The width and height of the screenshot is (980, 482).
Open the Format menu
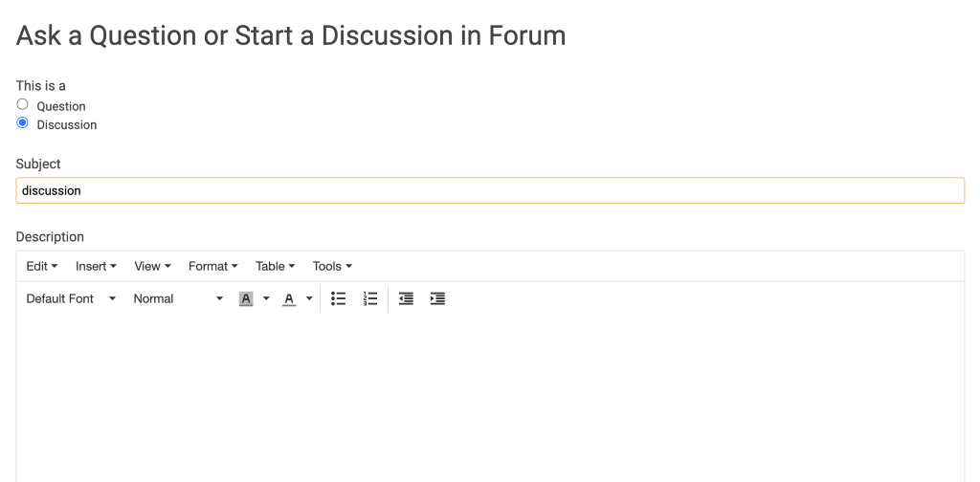pos(212,266)
